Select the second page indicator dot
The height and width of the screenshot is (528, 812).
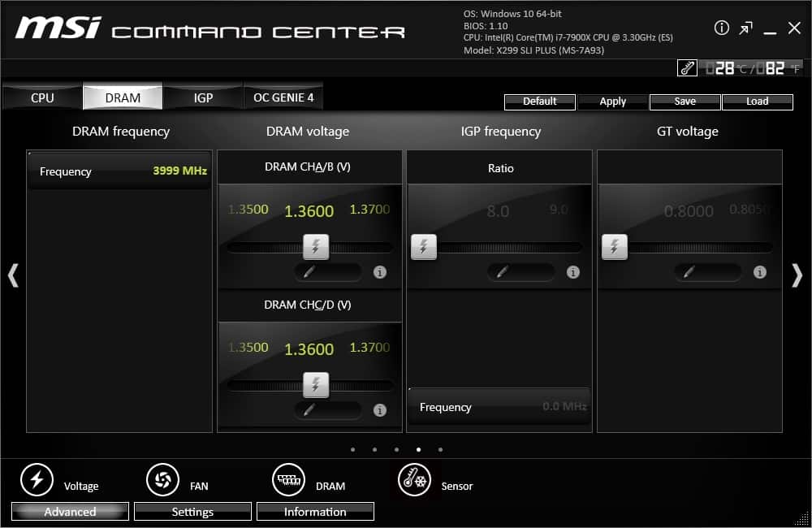click(x=374, y=450)
